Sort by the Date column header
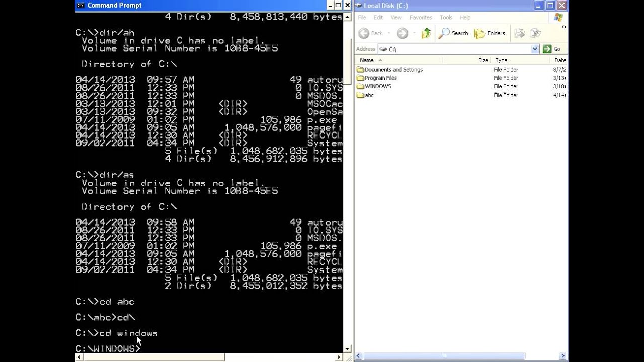 click(x=559, y=60)
